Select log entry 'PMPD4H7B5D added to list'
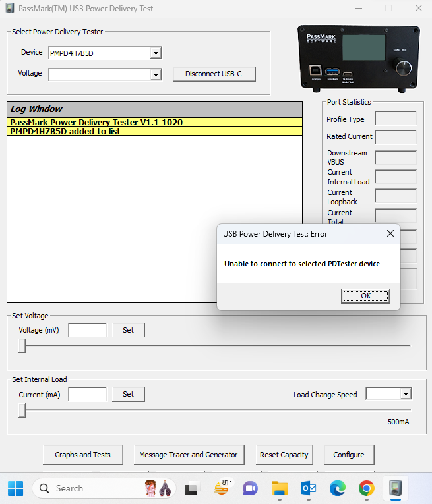 (x=154, y=132)
